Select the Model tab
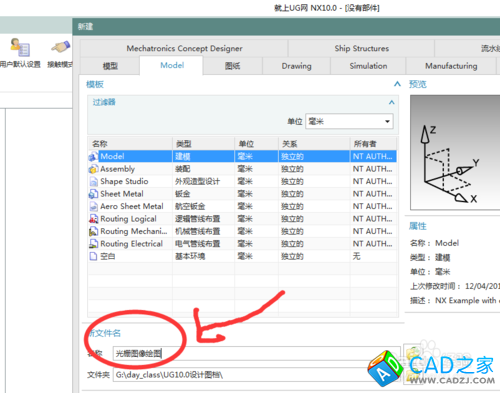The width and height of the screenshot is (500, 393). pos(172,65)
